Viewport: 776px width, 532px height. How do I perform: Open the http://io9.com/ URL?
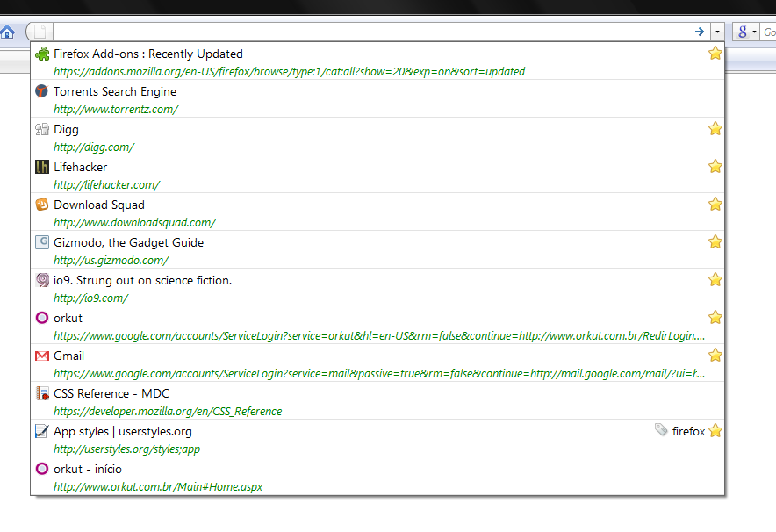(x=90, y=298)
